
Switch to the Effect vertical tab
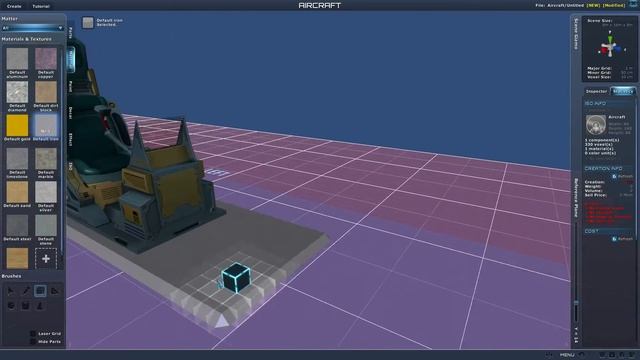pyautogui.click(x=71, y=140)
